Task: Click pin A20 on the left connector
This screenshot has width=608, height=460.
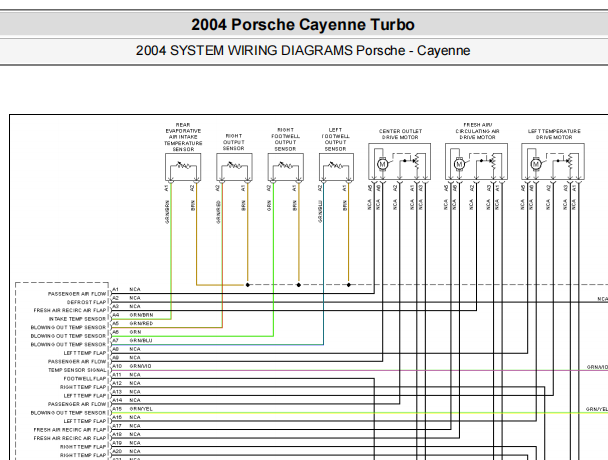Action: point(117,451)
